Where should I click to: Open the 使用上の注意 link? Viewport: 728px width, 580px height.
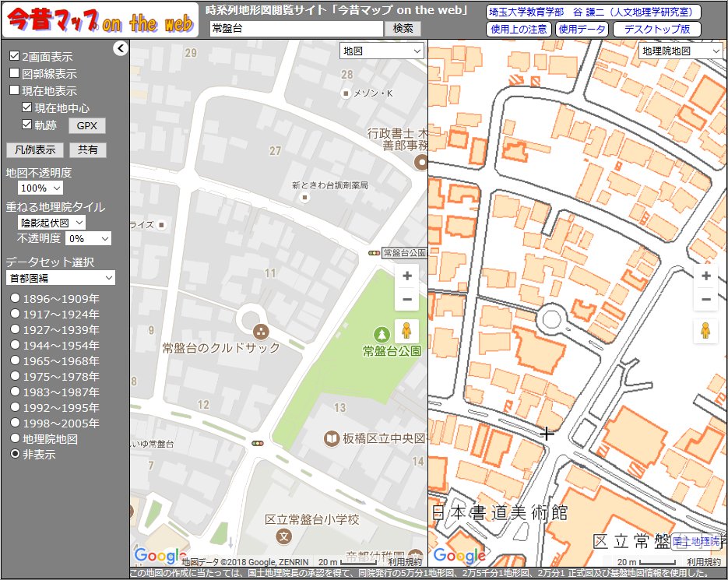pos(519,29)
